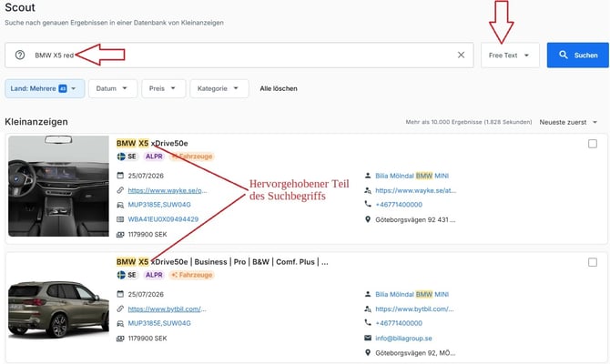Image resolution: width=610 pixels, height=364 pixels.
Task: Open seller URL www.wayke.se/at...
Action: tap(415, 190)
